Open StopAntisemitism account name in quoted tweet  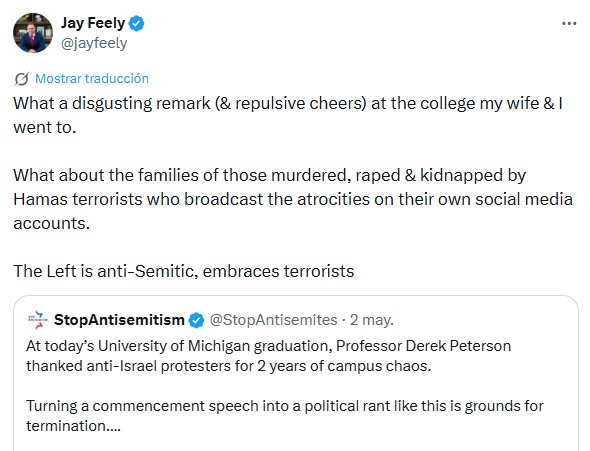(119, 320)
